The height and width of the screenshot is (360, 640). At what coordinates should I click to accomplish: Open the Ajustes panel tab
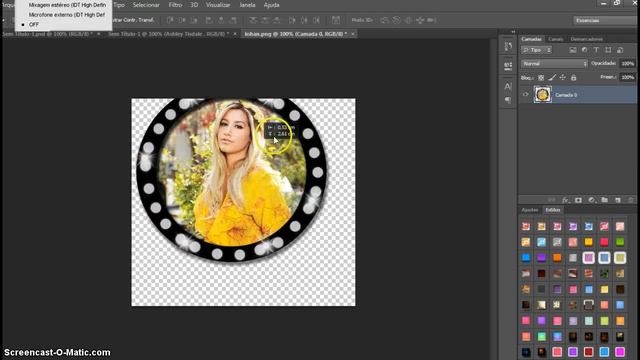[x=530, y=210]
